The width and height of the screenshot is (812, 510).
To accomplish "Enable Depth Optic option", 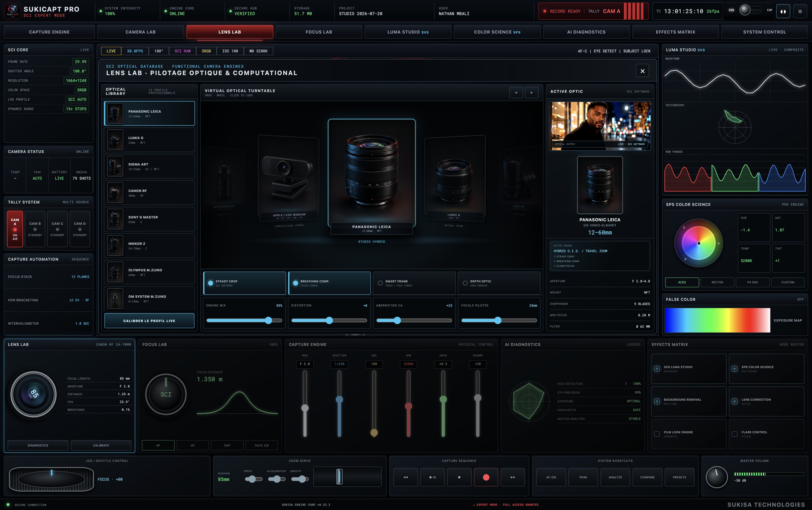I will (x=499, y=283).
